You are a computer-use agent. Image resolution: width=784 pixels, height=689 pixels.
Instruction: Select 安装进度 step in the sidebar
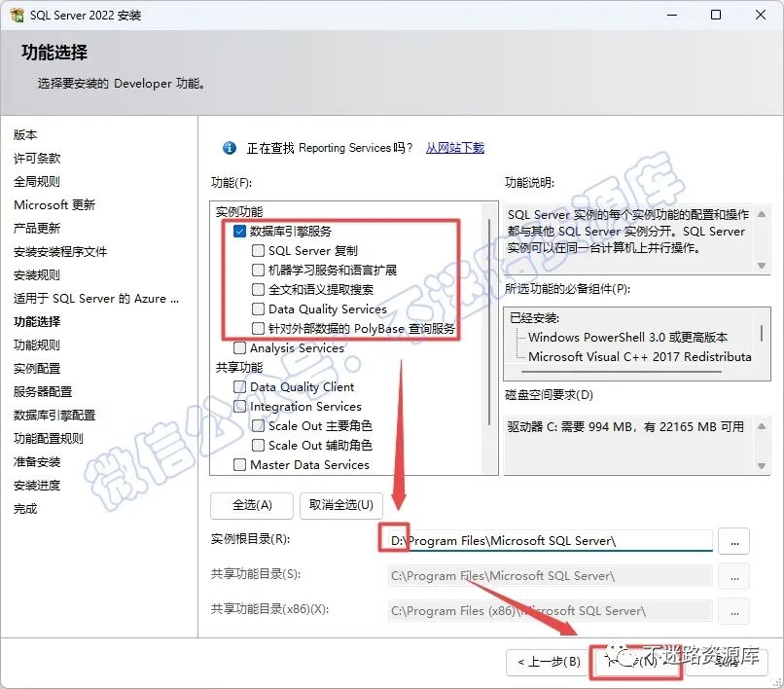click(x=37, y=485)
